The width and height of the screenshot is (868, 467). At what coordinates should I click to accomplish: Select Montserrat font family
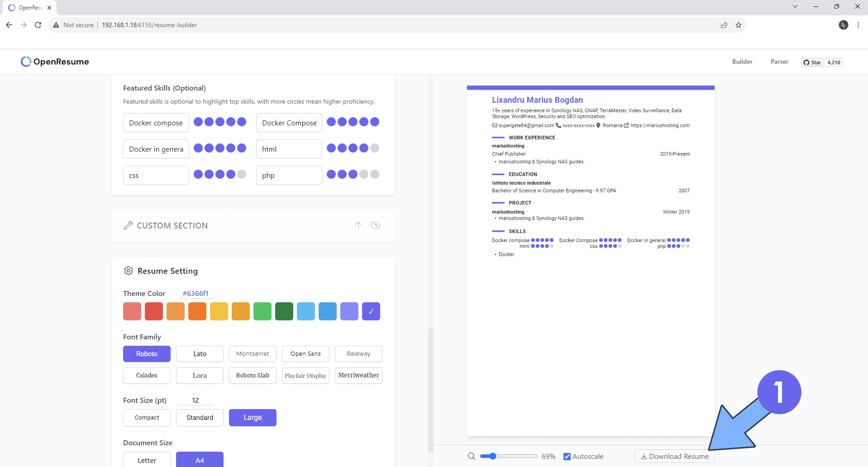click(253, 354)
